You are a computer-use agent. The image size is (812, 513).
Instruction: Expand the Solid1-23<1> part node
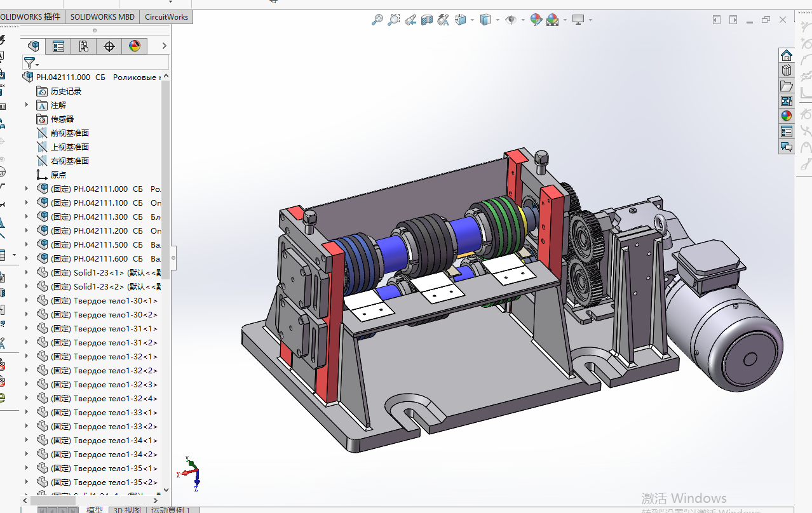27,272
